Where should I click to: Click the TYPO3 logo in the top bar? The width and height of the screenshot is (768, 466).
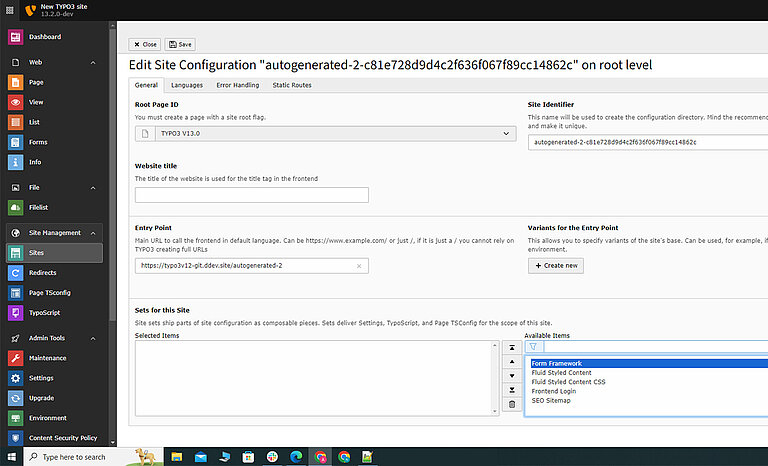(x=30, y=10)
